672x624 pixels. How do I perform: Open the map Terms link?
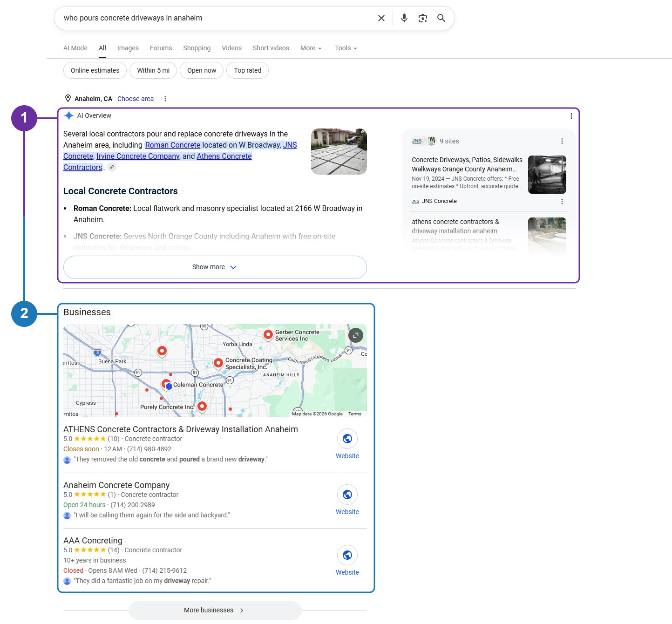point(355,414)
